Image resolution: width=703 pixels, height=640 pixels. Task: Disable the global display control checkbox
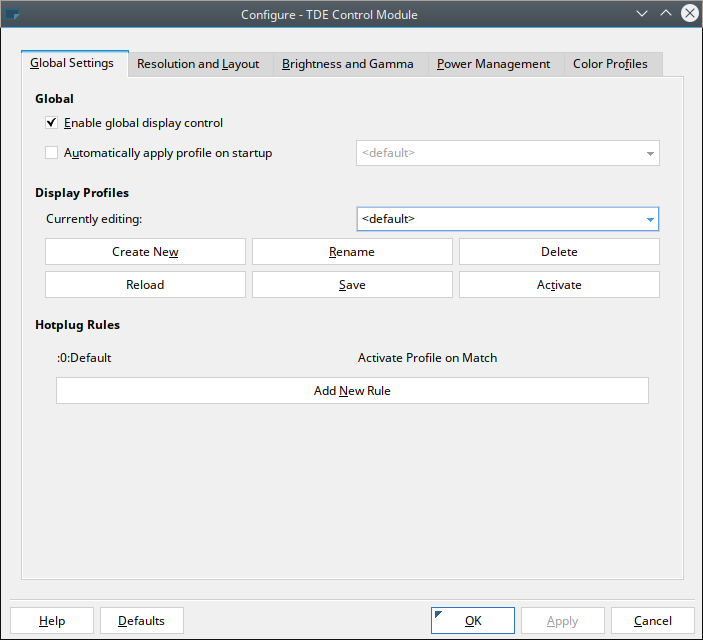click(52, 123)
